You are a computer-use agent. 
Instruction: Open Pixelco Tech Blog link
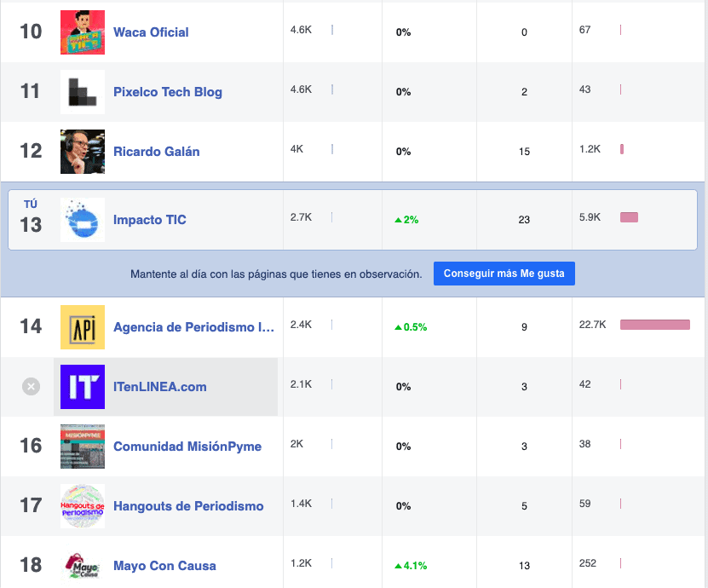pyautogui.click(x=168, y=92)
